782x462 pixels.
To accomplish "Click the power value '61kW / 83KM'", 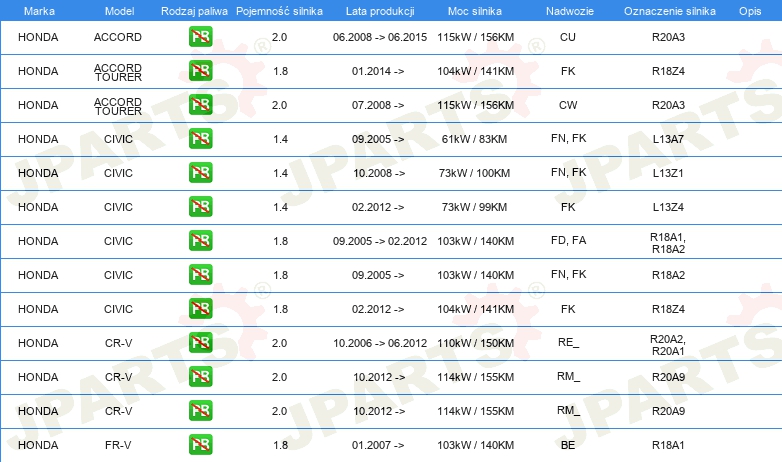I will pos(474,139).
